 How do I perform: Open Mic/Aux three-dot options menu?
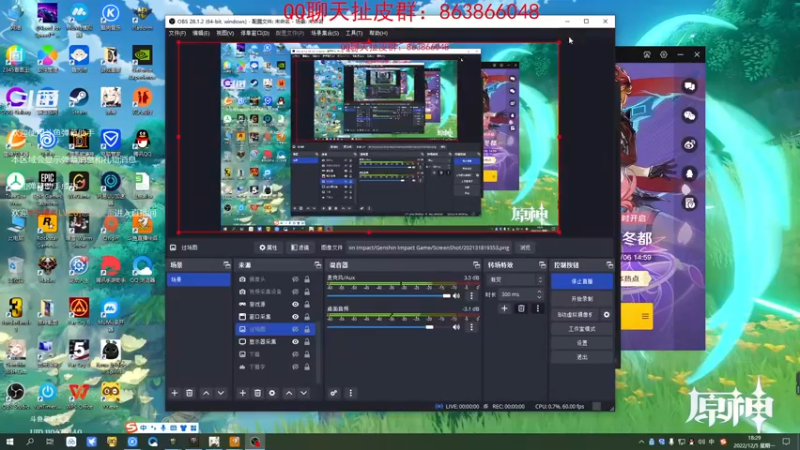(x=471, y=296)
